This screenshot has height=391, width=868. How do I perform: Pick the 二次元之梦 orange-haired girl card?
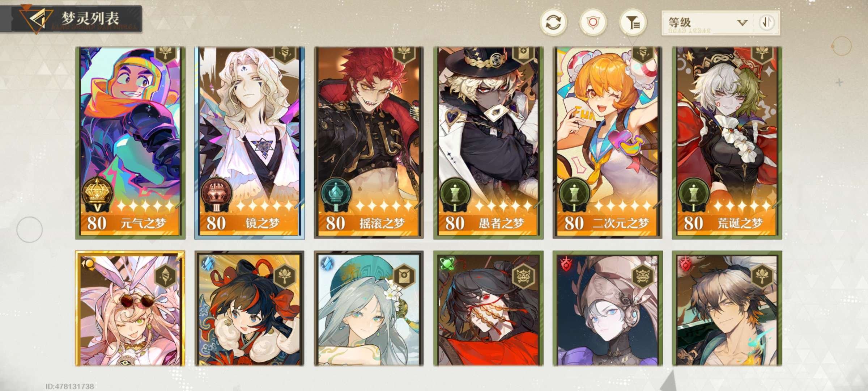[608, 143]
